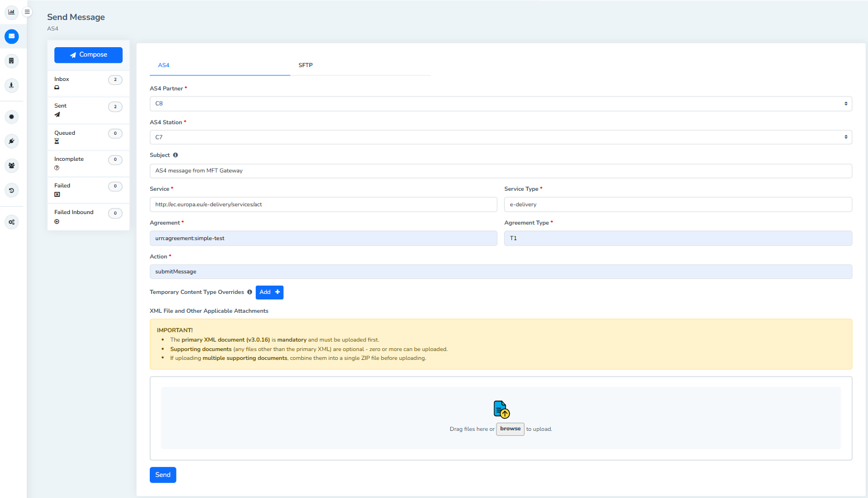The height and width of the screenshot is (498, 868).
Task: Expand the AS4 Partner dropdown
Action: [x=500, y=104]
